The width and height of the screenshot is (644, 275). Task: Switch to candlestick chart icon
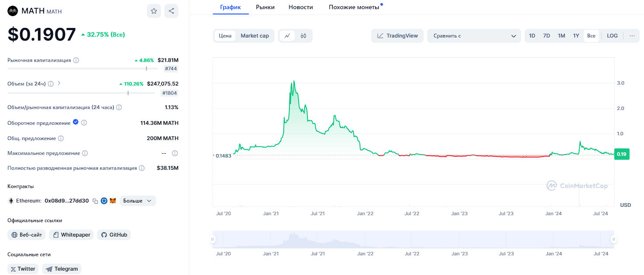[303, 36]
